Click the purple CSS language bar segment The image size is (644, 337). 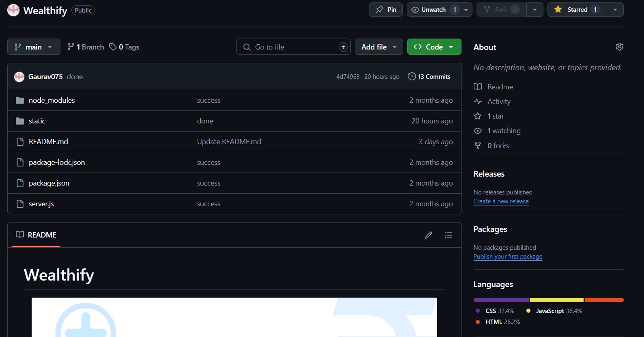[501, 300]
